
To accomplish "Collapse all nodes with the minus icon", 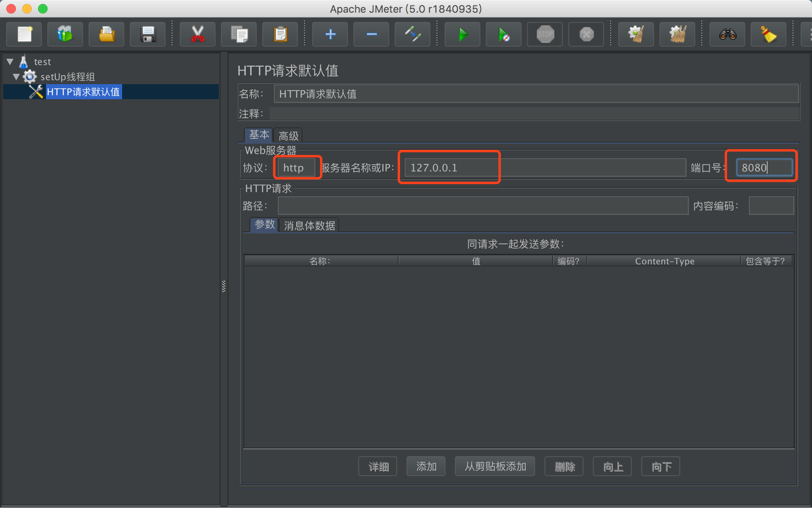I will click(372, 34).
